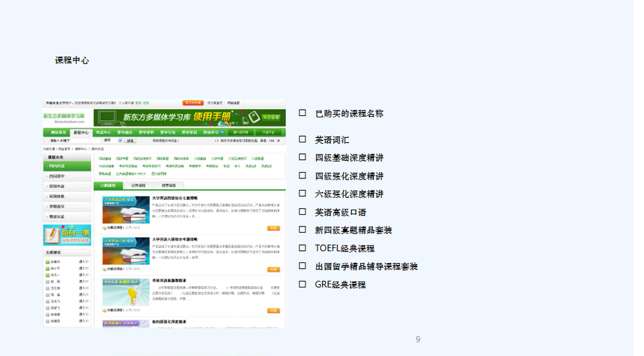Click the orange button at top of page
Image resolution: width=644 pixels, height=356 pixels.
click(x=193, y=102)
